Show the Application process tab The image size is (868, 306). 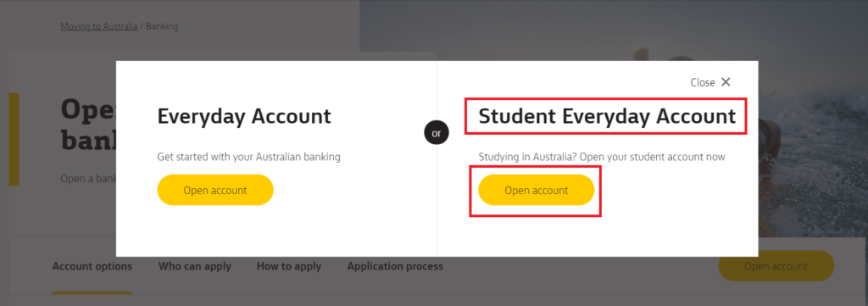point(395,266)
